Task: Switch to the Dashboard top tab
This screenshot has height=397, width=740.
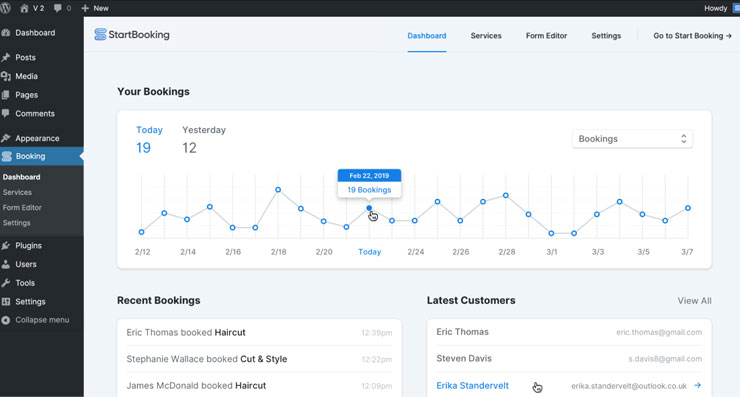Action: point(427,36)
